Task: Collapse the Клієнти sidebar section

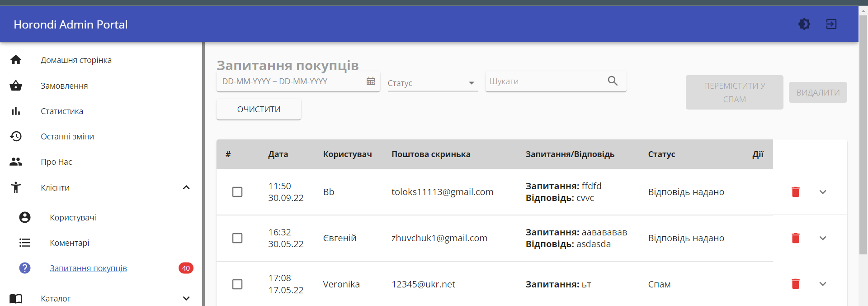Action: pyautogui.click(x=186, y=187)
